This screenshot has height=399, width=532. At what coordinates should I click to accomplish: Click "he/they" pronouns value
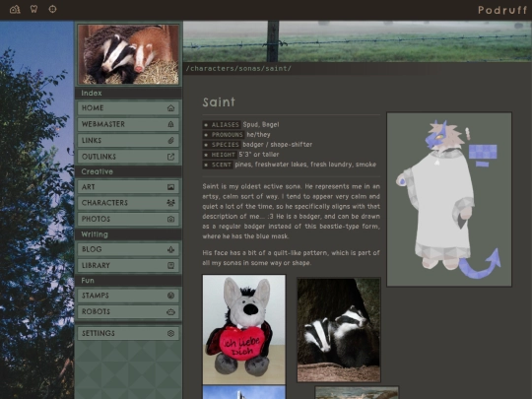[258, 135]
